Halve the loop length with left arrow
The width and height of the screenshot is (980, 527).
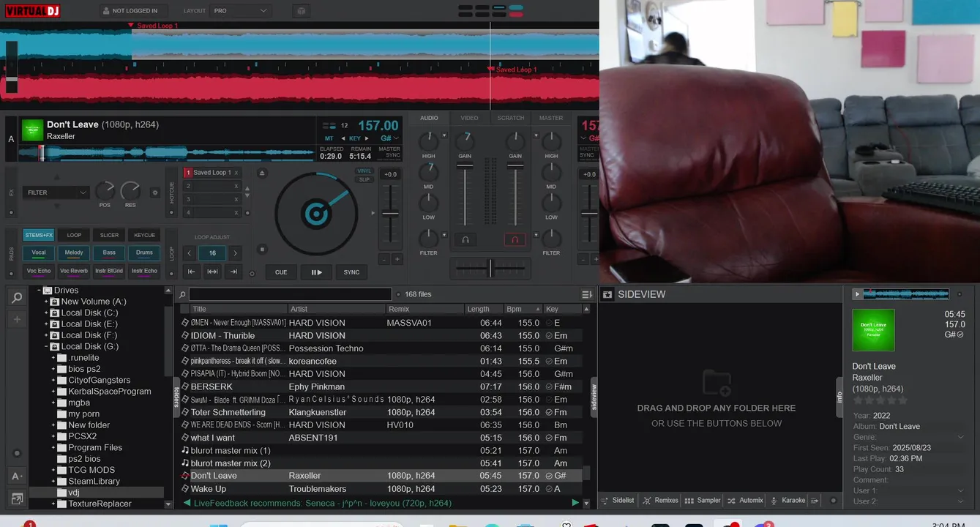(190, 253)
